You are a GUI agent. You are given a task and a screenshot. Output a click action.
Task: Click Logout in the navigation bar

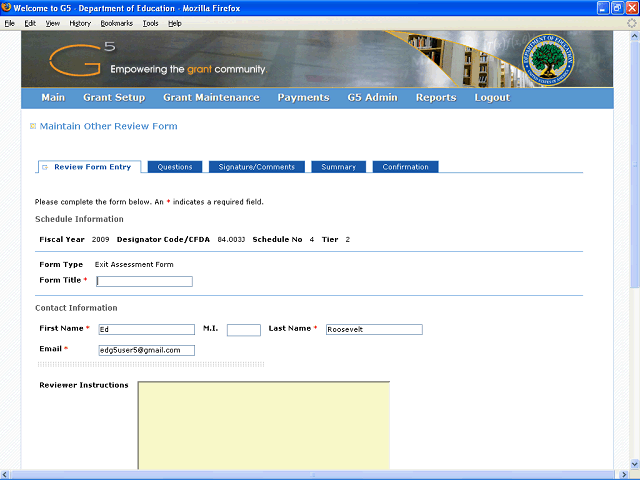coord(492,98)
